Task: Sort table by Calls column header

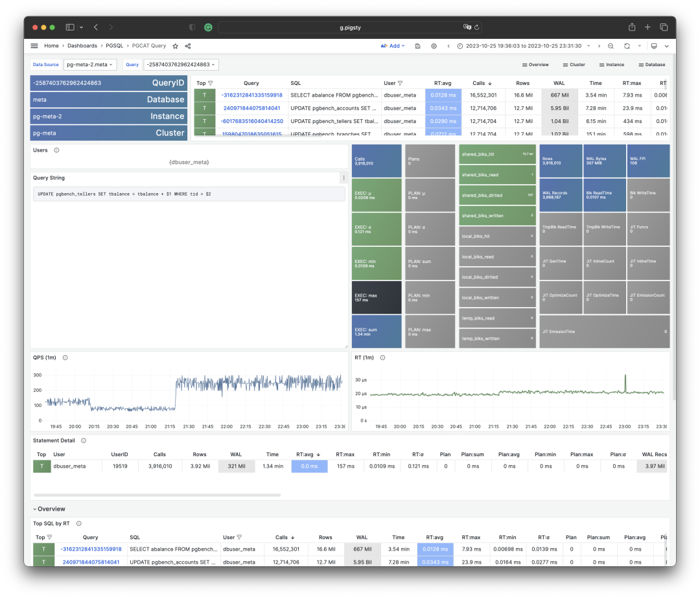Action: pos(481,83)
